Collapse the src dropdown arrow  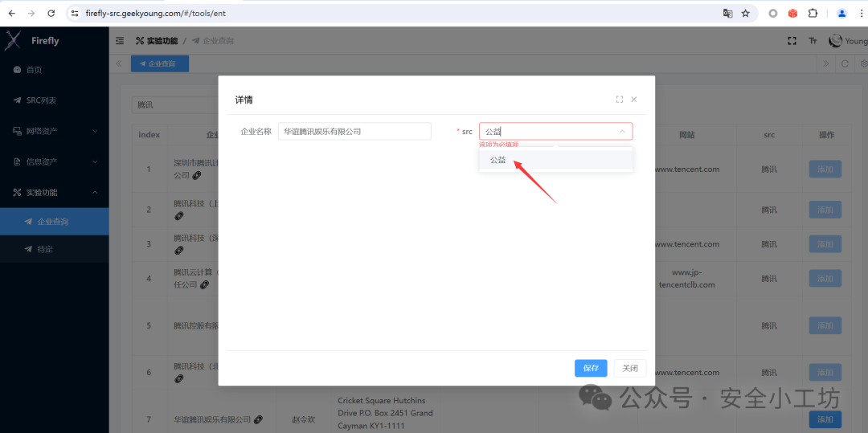[622, 132]
